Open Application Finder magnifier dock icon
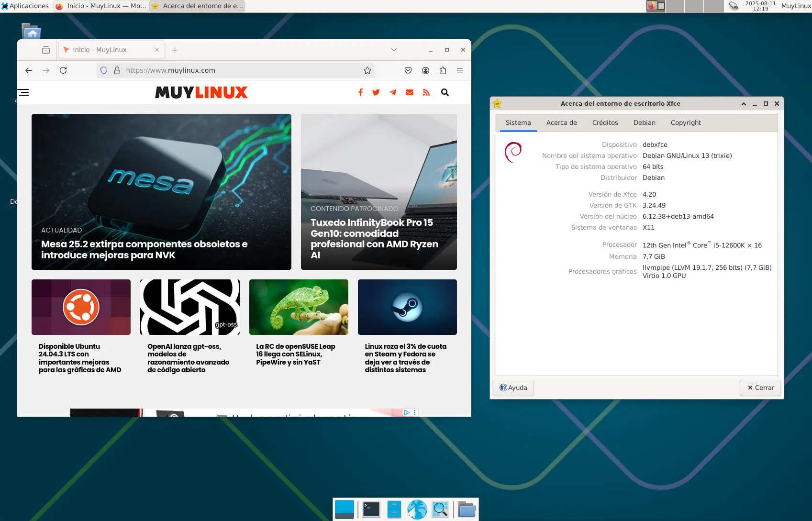This screenshot has width=812, height=521. coord(440,510)
